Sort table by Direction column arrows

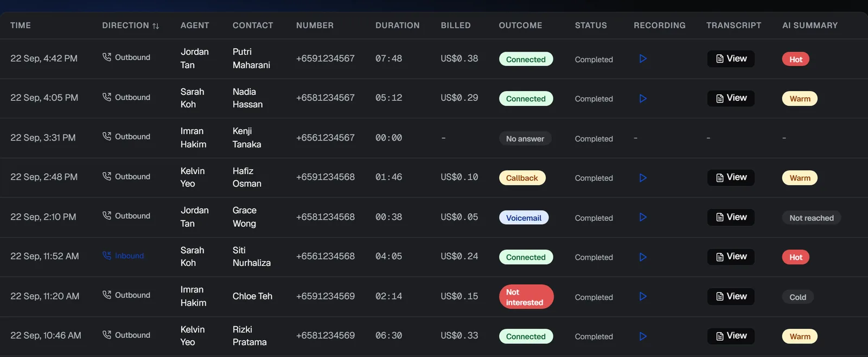coord(156,26)
